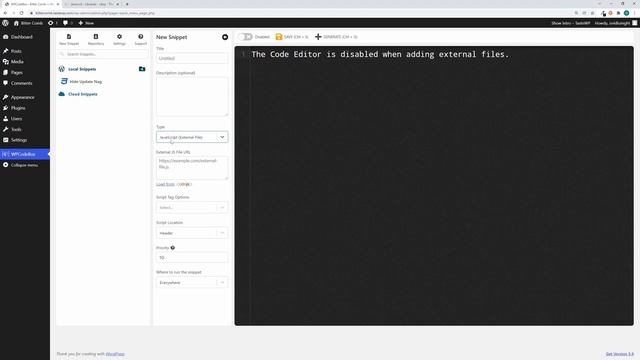This screenshot has width=640, height=360.
Task: Open the Support question mark icon
Action: 140,37
